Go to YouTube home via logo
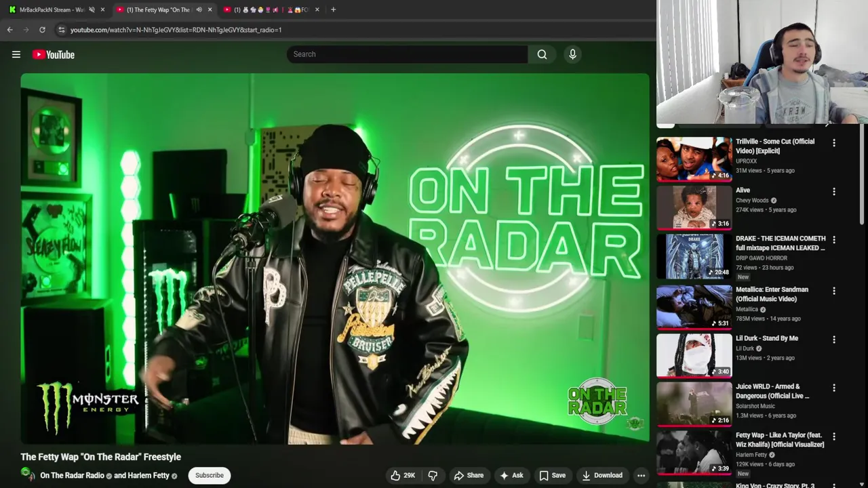868x488 pixels. tap(54, 54)
